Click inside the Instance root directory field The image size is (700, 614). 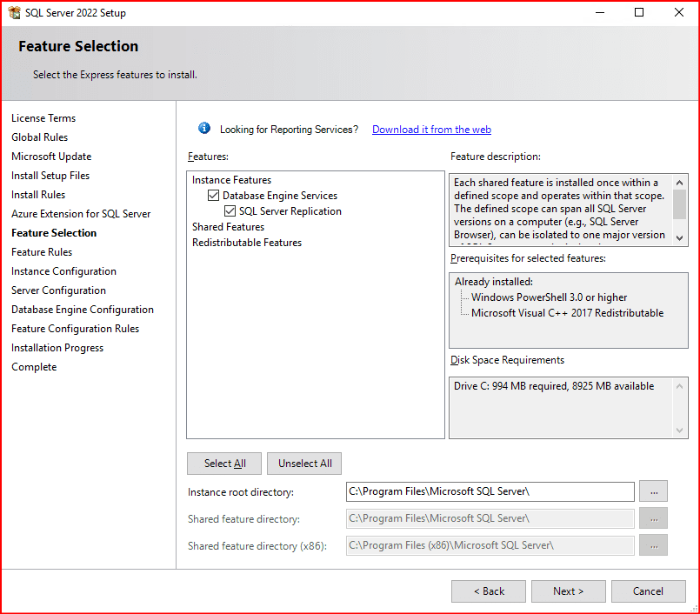[490, 491]
